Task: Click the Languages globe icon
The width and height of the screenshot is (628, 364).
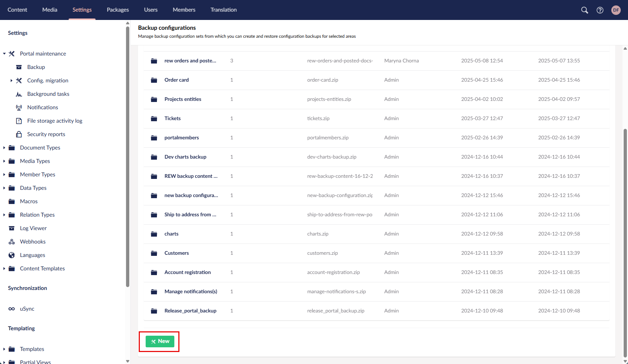Action: 12,255
